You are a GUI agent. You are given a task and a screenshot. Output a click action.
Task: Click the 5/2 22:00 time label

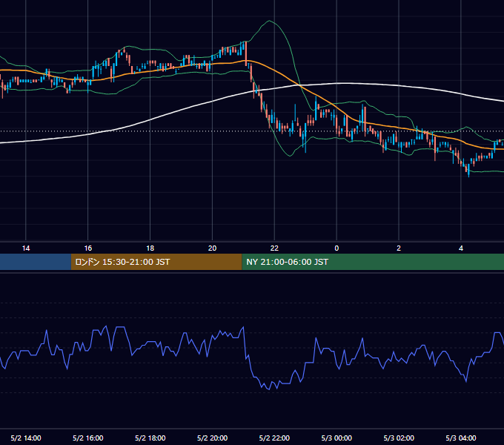click(274, 438)
